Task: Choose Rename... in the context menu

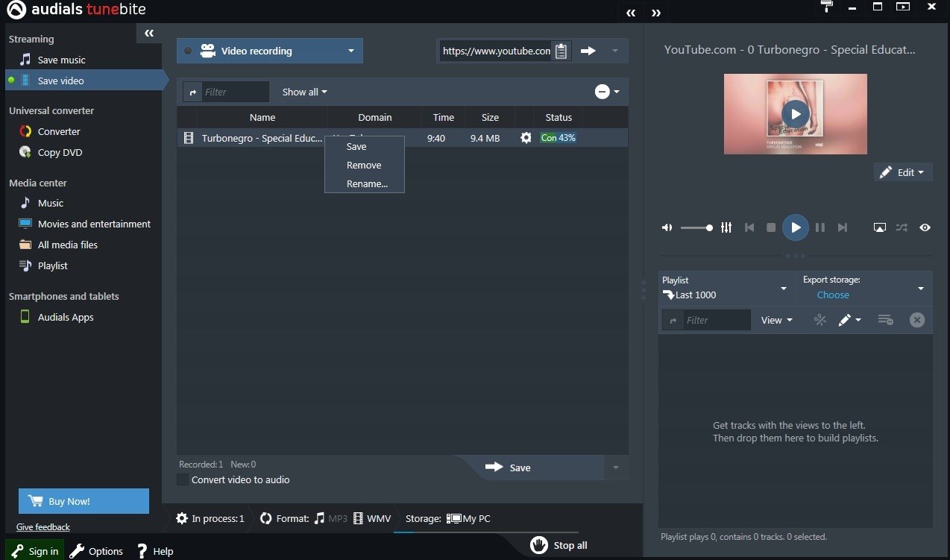Action: [367, 184]
